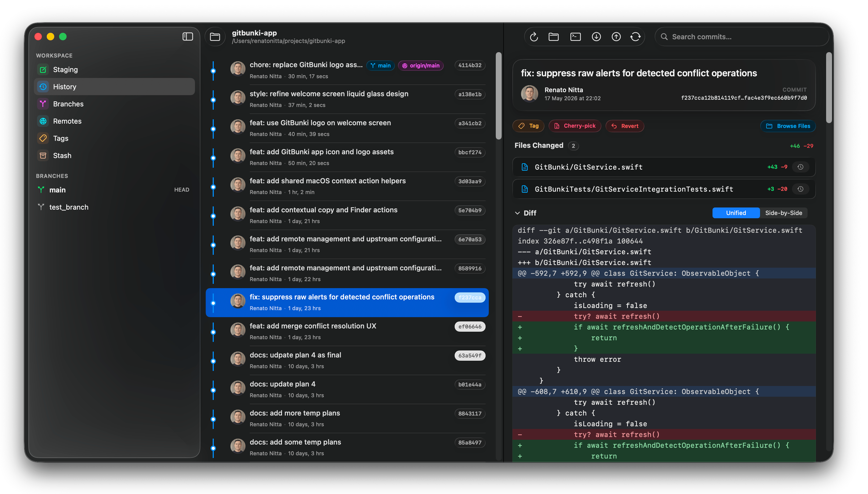Show file history for GitServiceIntegrationTests.swift
This screenshot has width=868, height=494.
click(801, 189)
